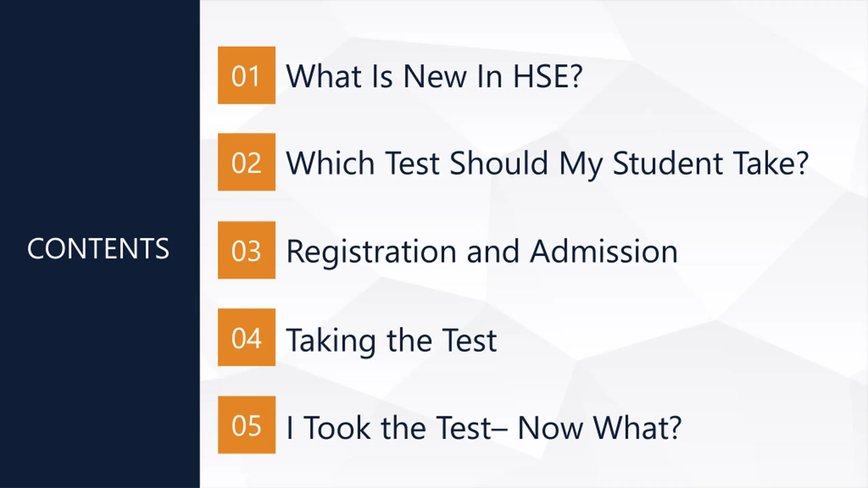Select 'Which Test Should My Student Take?' heading

click(x=548, y=164)
